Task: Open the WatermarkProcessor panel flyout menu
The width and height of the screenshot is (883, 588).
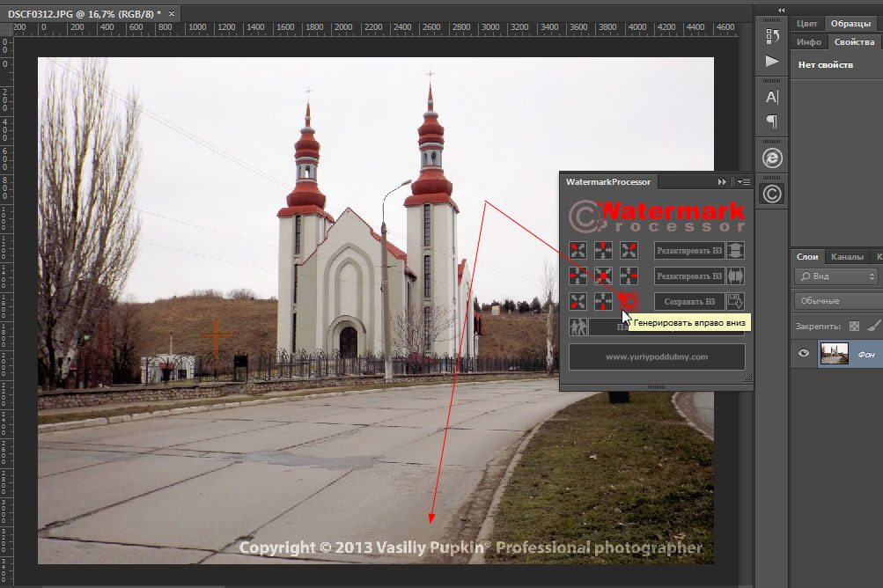Action: (x=744, y=181)
